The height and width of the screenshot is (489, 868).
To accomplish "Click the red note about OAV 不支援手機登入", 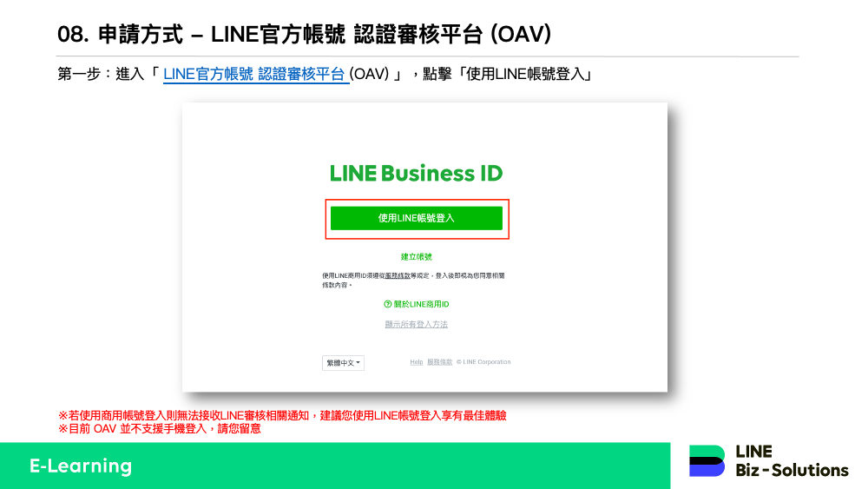I will 160,429.
